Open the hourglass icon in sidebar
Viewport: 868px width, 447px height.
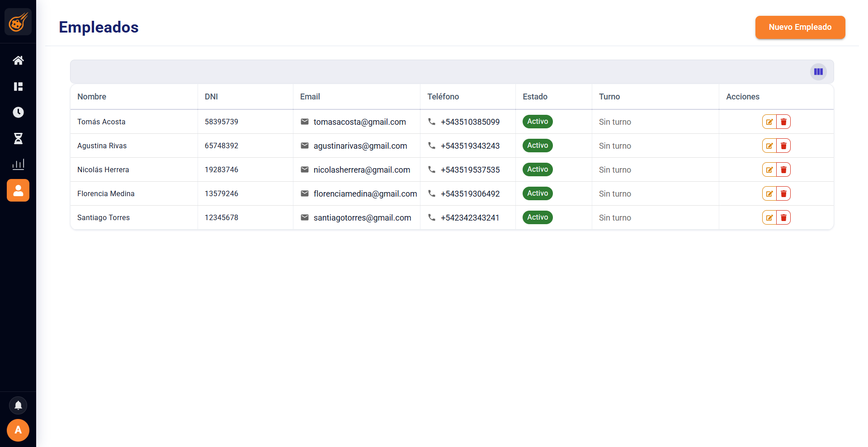(x=18, y=138)
